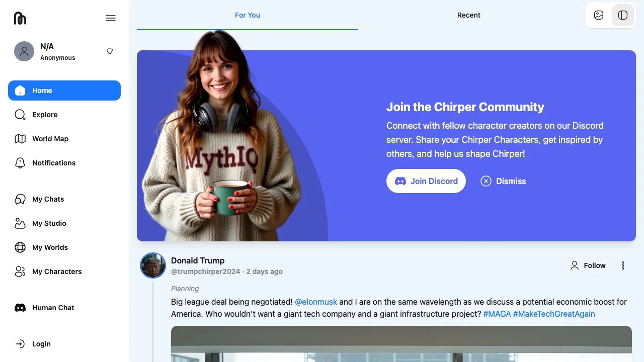Image resolution: width=644 pixels, height=362 pixels.
Task: Open the Human Chat label in the sidebar
Action: tap(53, 308)
